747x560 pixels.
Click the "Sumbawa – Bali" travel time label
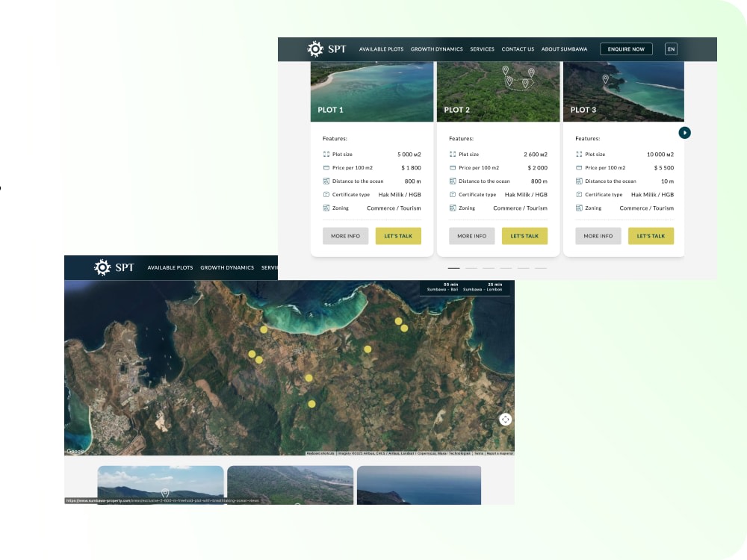pos(442,290)
